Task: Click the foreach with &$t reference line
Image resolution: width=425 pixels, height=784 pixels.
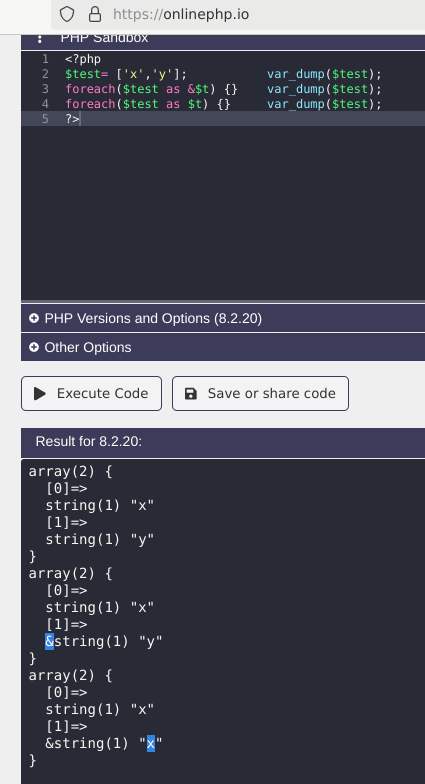Action: coord(152,89)
